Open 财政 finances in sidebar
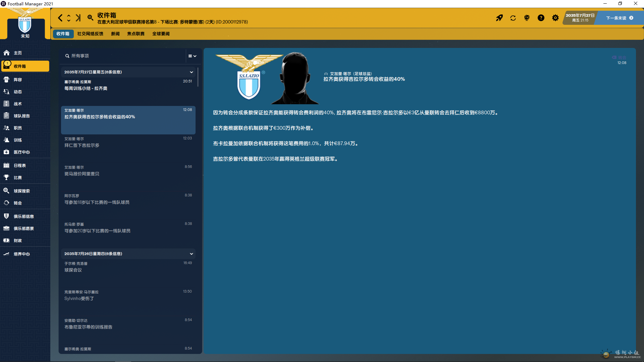 (18, 241)
